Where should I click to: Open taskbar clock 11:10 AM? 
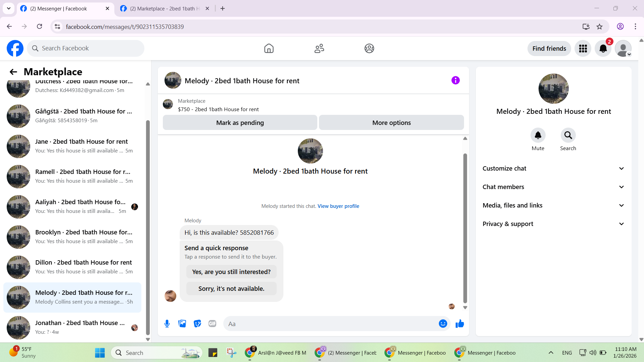(x=625, y=353)
